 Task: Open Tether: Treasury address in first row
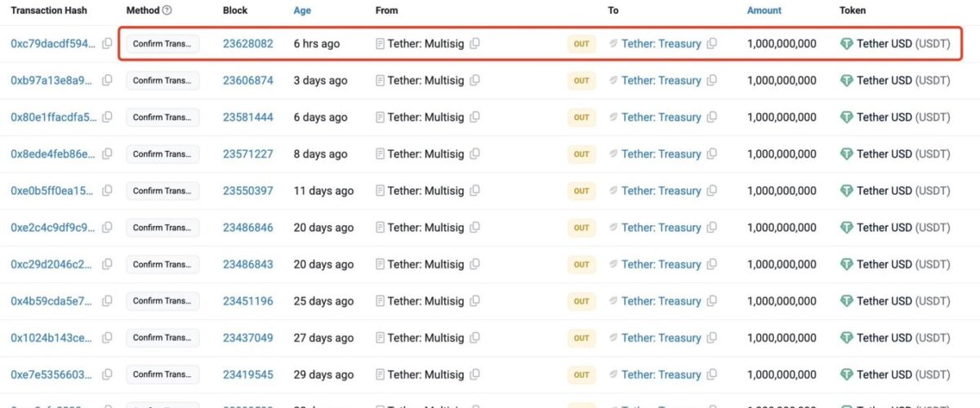[x=661, y=44]
